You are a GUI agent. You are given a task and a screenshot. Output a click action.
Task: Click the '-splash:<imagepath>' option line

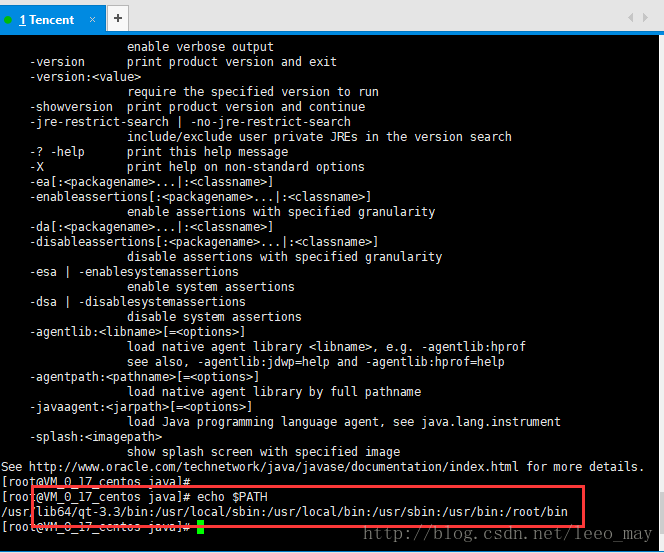[x=96, y=437]
